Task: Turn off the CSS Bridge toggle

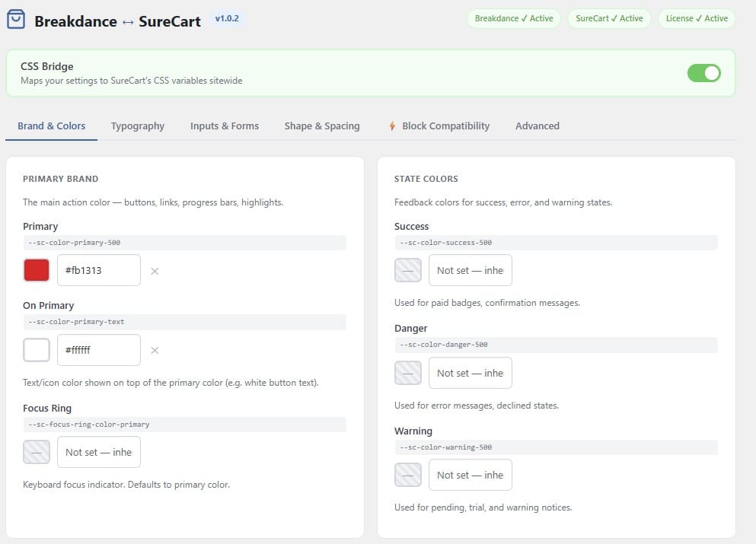Action: [x=704, y=73]
